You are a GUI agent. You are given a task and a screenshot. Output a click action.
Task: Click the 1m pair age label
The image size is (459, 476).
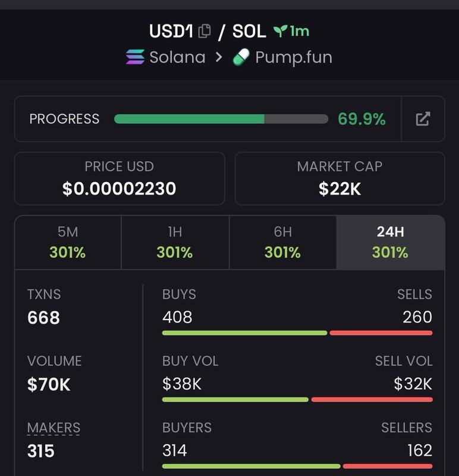click(300, 31)
